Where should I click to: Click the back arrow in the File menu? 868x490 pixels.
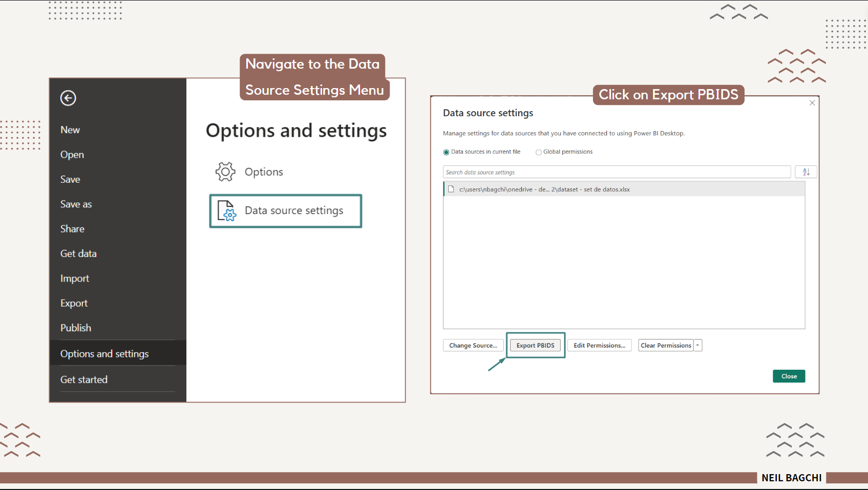tap(68, 98)
